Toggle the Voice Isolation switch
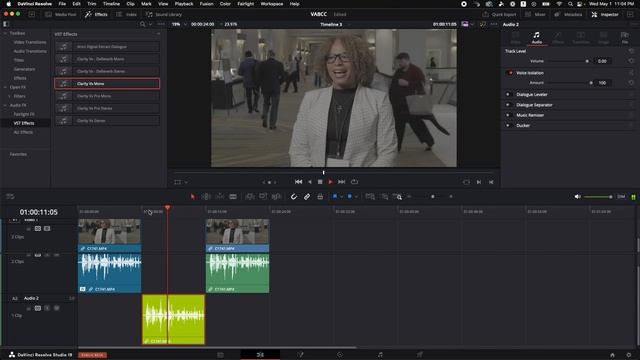Viewport: 640px width, 360px height. point(509,73)
